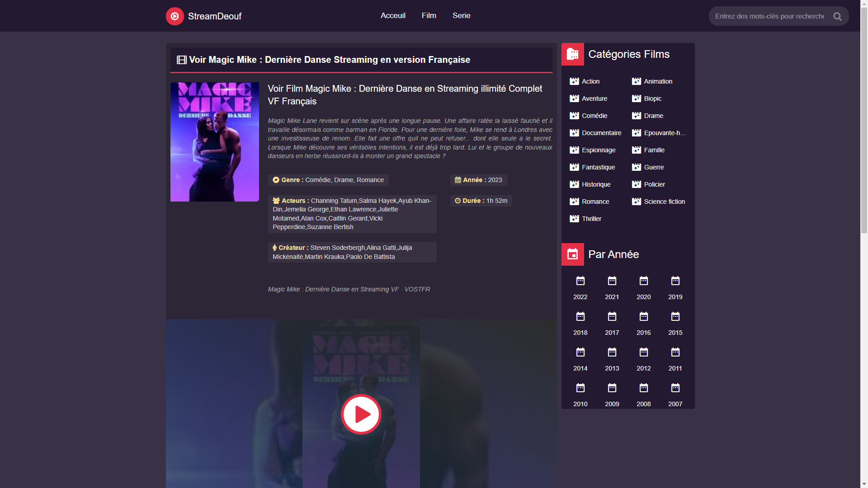Select the year 2013 link
This screenshot has width=868, height=488.
coord(612,368)
